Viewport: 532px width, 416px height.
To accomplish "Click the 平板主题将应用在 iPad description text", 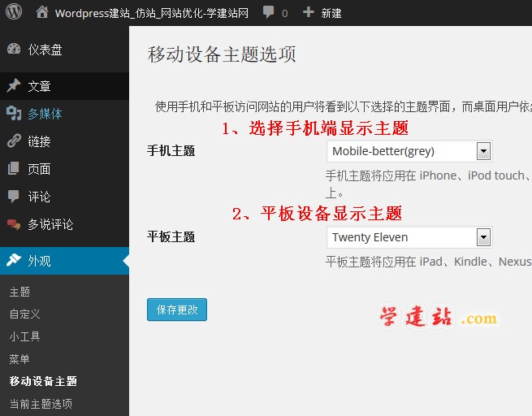I will (429, 262).
